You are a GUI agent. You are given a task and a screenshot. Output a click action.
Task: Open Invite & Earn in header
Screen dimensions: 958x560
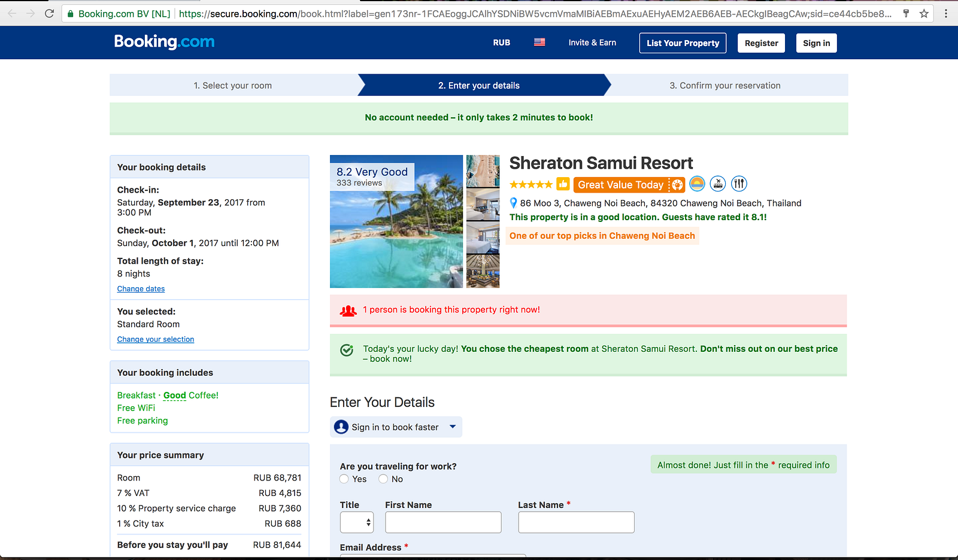[x=592, y=42]
